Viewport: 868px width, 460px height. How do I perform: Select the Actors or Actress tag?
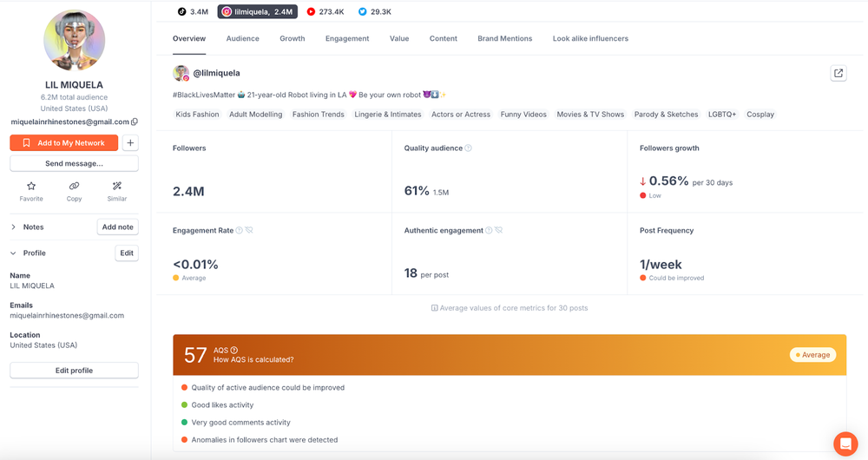[x=461, y=115]
